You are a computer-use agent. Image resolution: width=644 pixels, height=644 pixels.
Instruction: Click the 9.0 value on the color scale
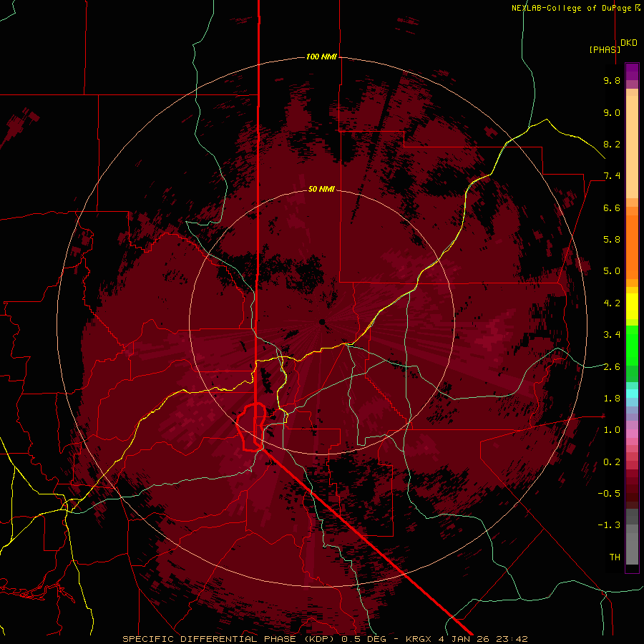click(x=612, y=112)
